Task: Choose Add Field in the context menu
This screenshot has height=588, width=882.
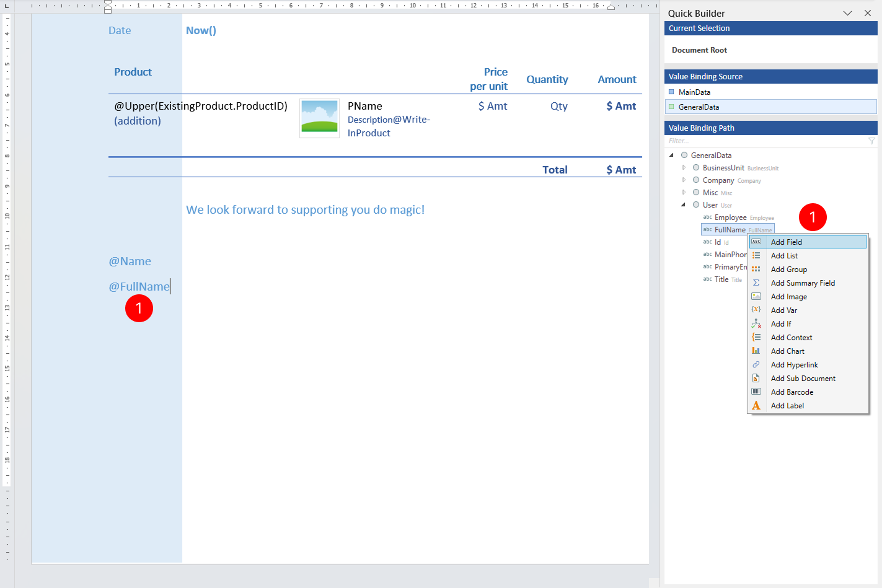Action: 808,242
